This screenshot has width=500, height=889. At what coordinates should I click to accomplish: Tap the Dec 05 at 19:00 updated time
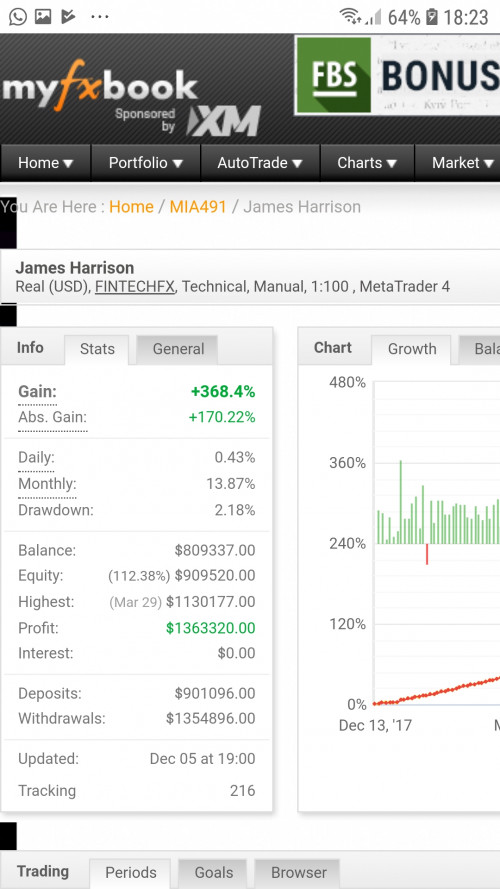[x=202, y=759]
